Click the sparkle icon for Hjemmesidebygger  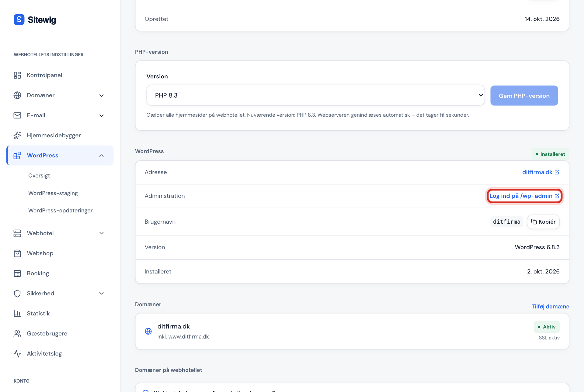point(17,135)
